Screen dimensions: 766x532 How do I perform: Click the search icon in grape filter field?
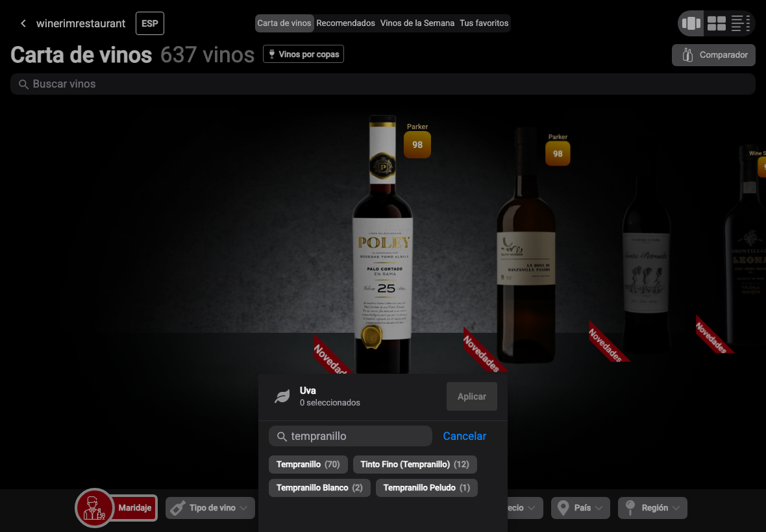tap(282, 437)
